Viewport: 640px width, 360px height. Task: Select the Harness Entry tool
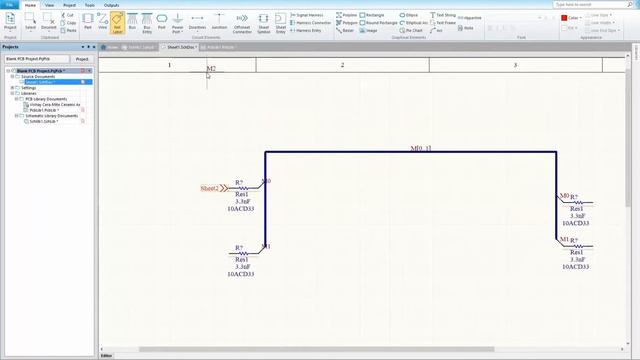click(306, 31)
